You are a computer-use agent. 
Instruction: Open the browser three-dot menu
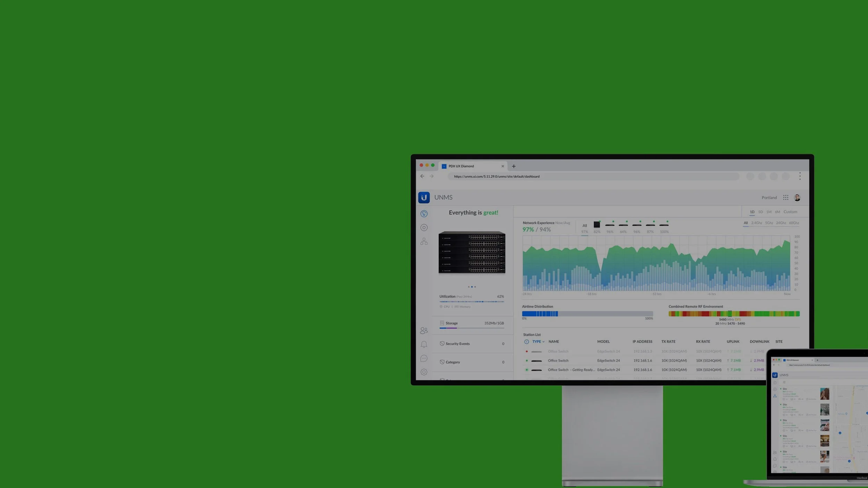(800, 176)
